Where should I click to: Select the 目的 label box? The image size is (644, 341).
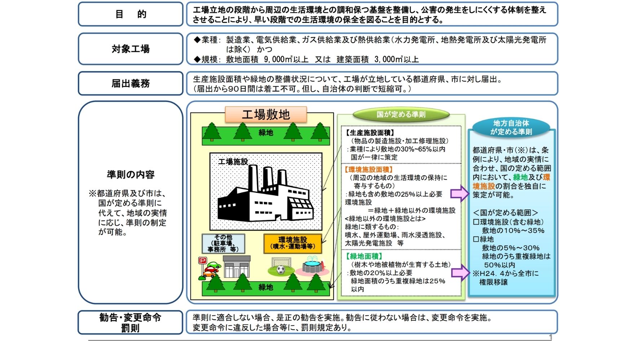[x=131, y=14]
